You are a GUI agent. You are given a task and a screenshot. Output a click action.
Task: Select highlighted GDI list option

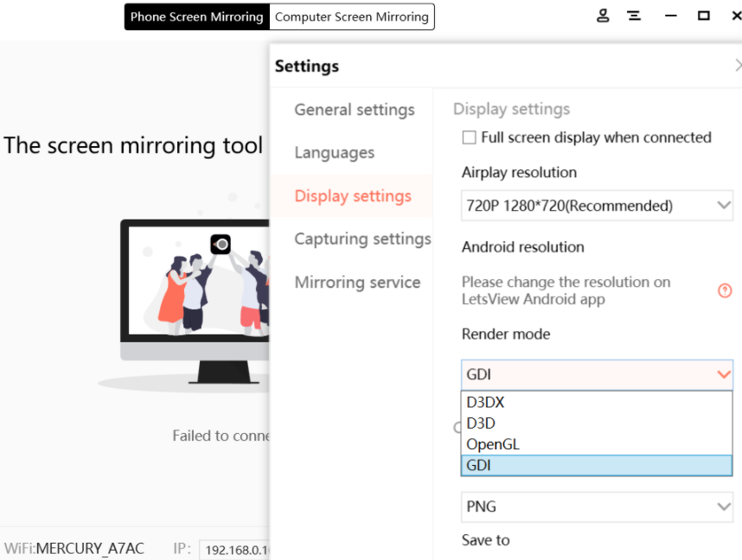click(x=597, y=466)
